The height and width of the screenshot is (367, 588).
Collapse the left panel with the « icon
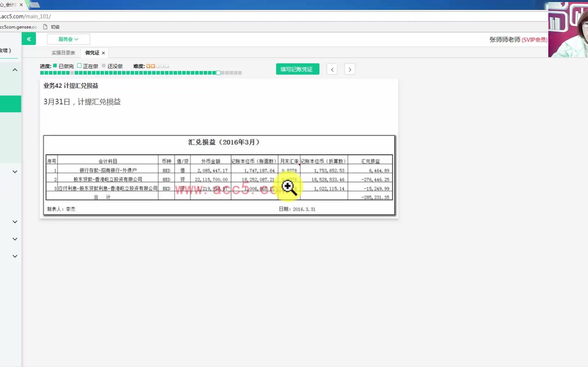click(29, 39)
